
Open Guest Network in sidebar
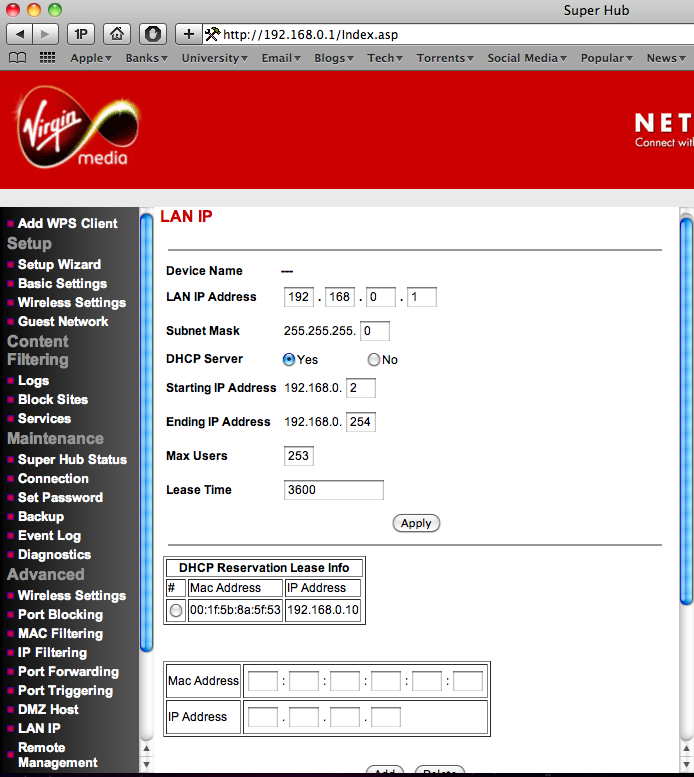click(63, 322)
